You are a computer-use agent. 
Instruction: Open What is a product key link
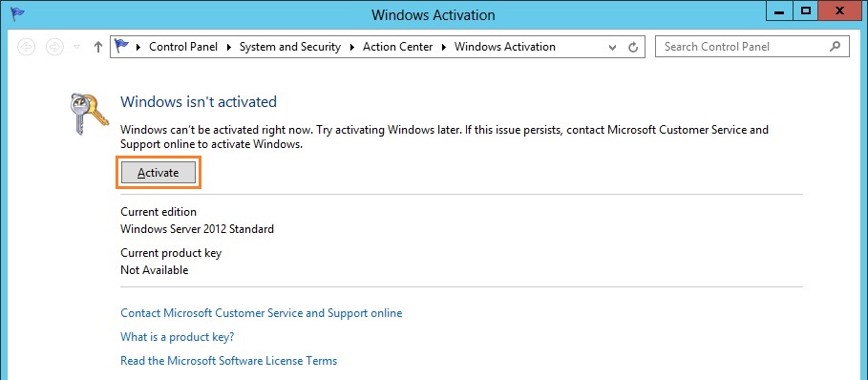(x=178, y=337)
